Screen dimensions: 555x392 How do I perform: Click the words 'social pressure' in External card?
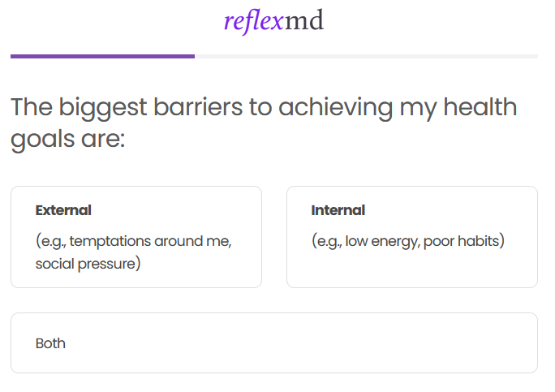coord(87,264)
